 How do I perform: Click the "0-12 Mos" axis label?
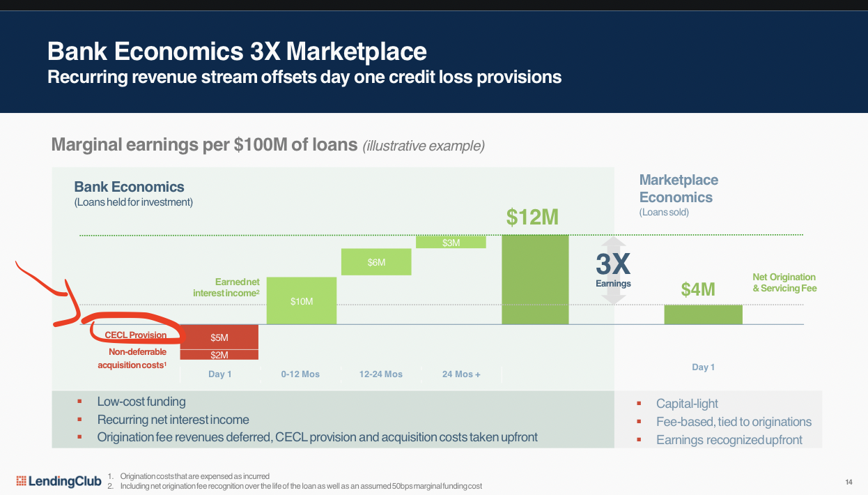(x=300, y=374)
